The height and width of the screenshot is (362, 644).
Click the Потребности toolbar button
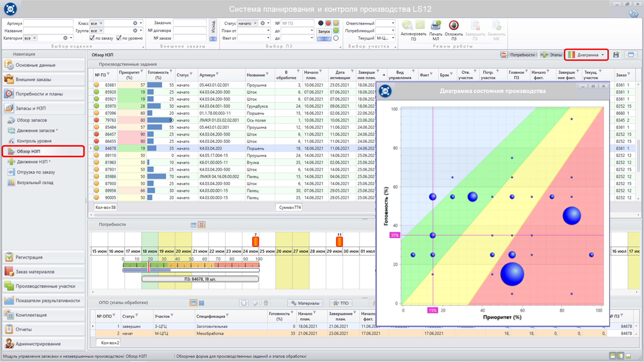click(x=518, y=55)
